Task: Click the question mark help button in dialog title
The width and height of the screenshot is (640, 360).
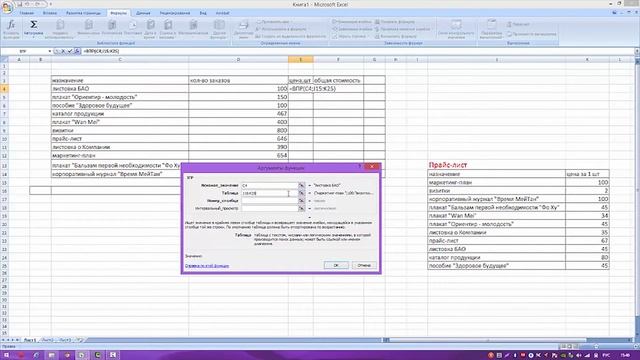Action: pyautogui.click(x=360, y=167)
